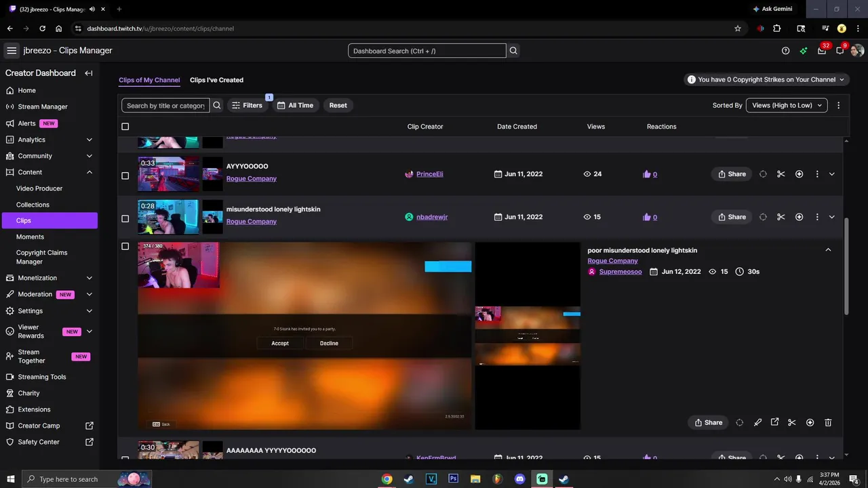Image resolution: width=868 pixels, height=488 pixels.
Task: Select the poor misunderstood lonely lightskin clip checkbox
Action: pos(125,246)
